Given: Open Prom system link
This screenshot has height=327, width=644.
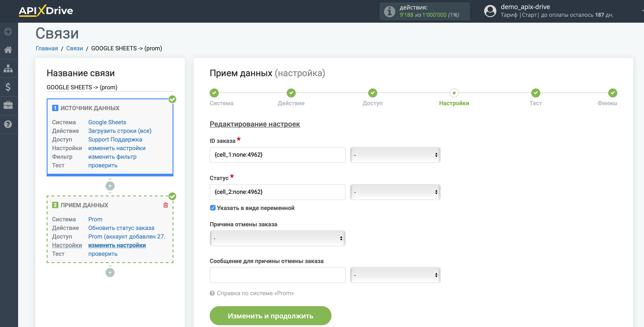Looking at the screenshot, I should coord(95,219).
